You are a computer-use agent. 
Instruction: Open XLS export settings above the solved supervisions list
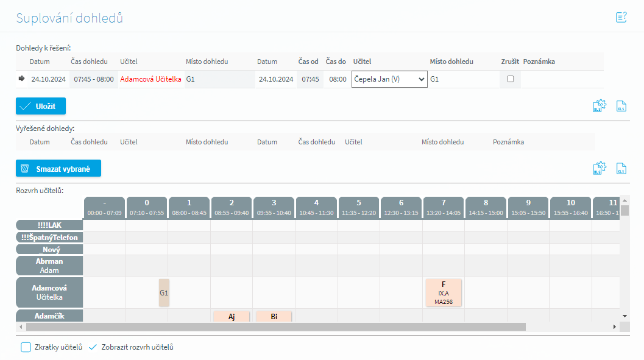[x=600, y=106]
